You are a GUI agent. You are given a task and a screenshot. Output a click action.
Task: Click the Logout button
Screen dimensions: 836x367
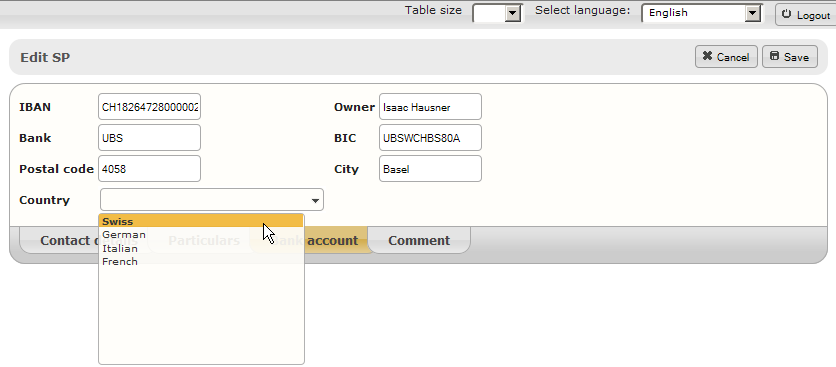[x=805, y=15]
